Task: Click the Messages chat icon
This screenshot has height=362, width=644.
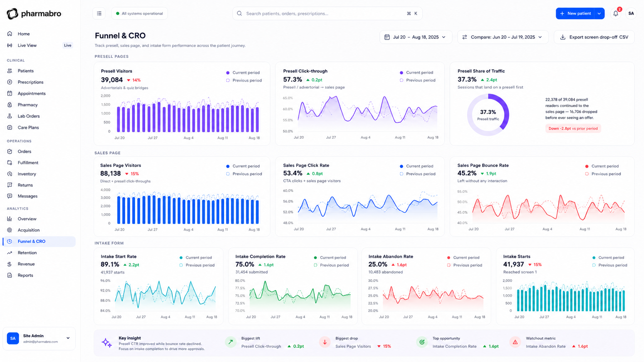Action: tap(10, 196)
